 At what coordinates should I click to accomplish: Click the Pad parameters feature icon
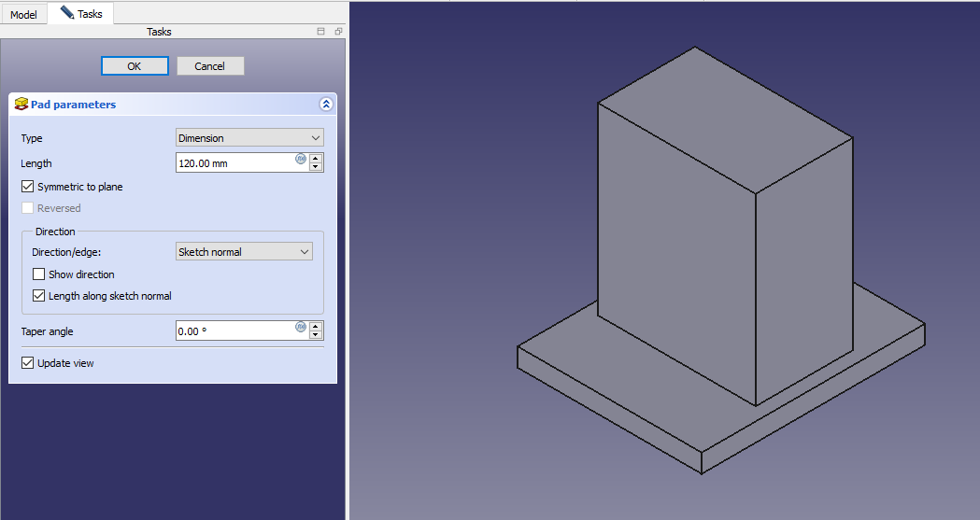(x=21, y=105)
